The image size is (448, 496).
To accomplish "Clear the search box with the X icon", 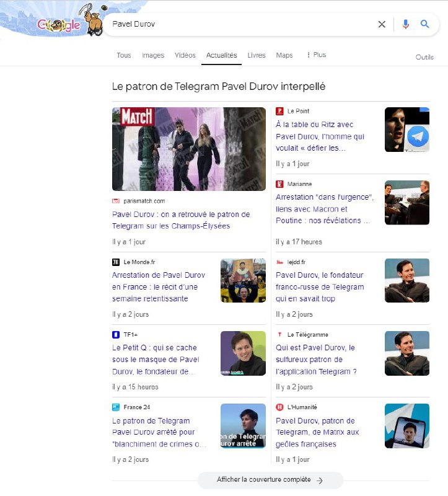I will (x=382, y=24).
